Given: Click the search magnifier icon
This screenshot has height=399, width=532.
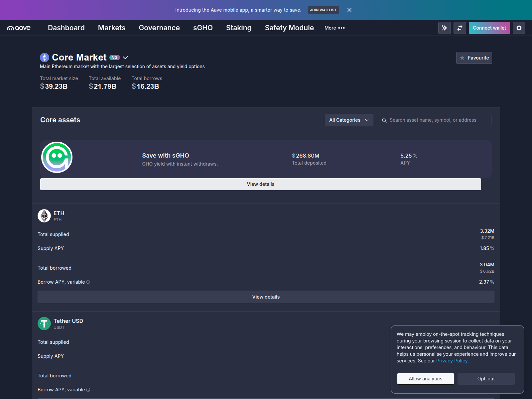Looking at the screenshot, I should [x=384, y=120].
